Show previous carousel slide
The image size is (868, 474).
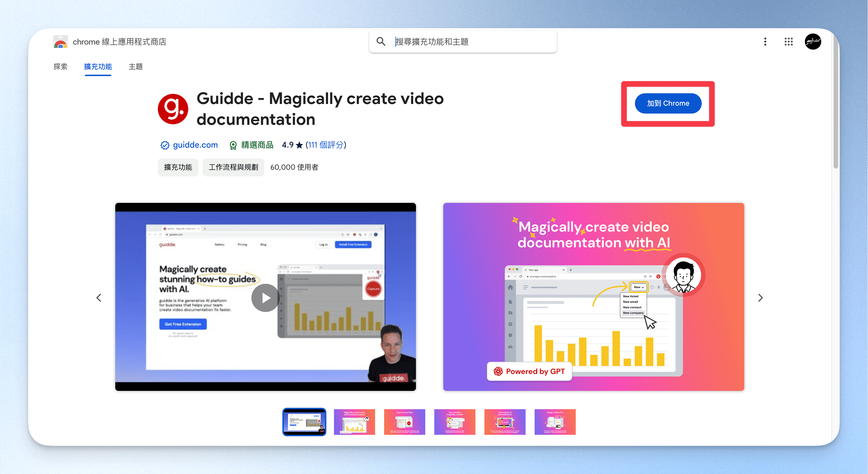[x=99, y=298]
